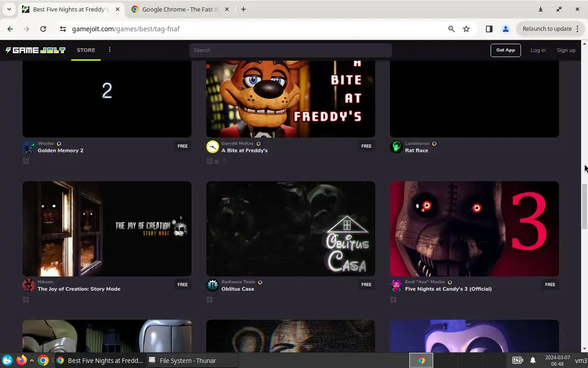This screenshot has width=588, height=368.
Task: Open the Emil "Ace" Macko author name
Action: click(425, 282)
